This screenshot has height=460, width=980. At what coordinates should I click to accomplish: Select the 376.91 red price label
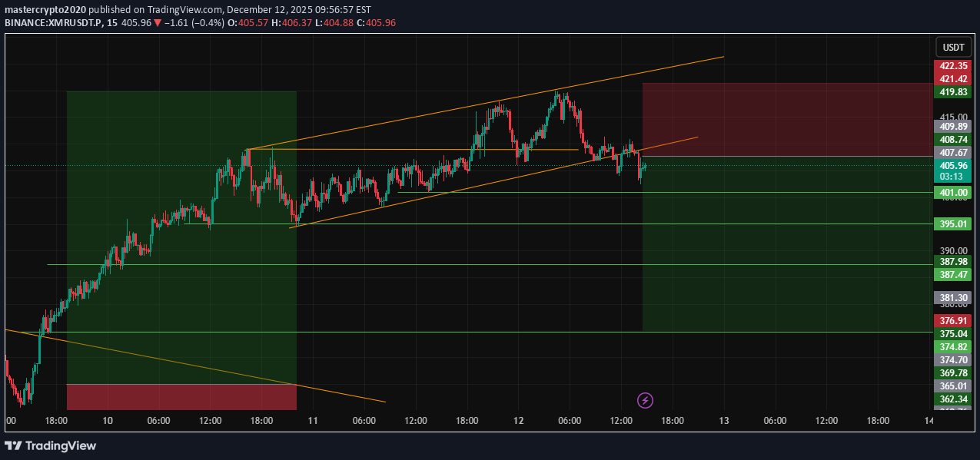point(952,321)
